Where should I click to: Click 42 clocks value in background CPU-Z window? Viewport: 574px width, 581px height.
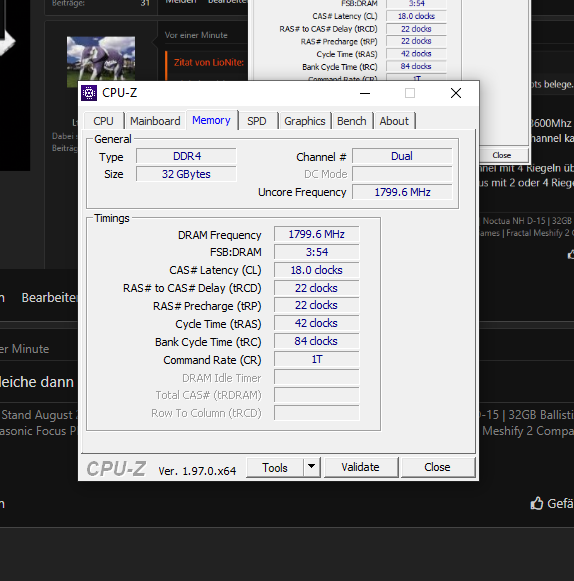[x=416, y=54]
